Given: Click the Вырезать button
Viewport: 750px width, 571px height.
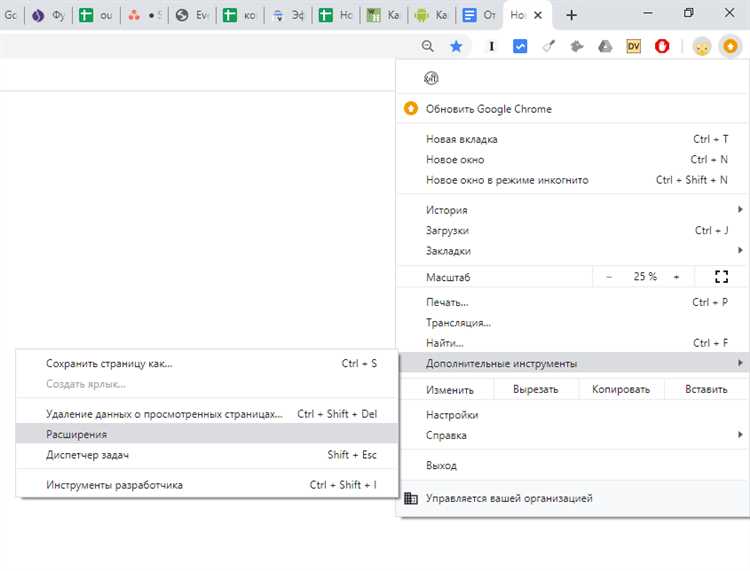Looking at the screenshot, I should coord(536,389).
